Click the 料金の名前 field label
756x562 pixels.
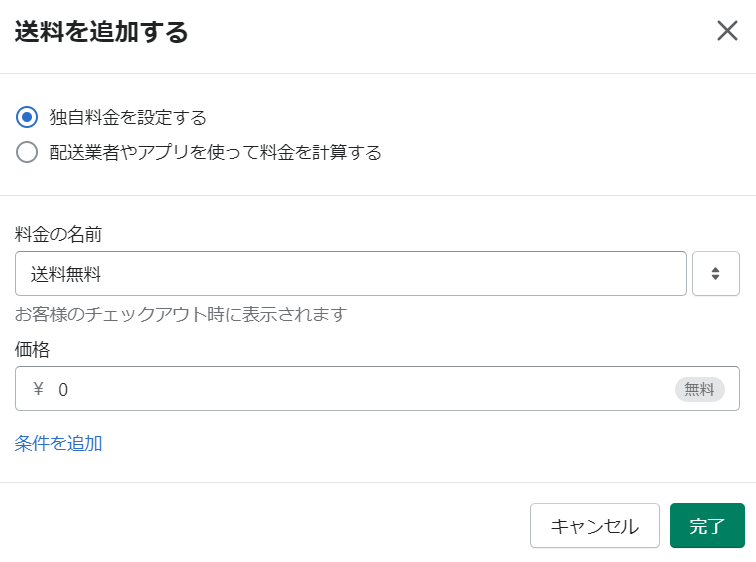coord(58,234)
